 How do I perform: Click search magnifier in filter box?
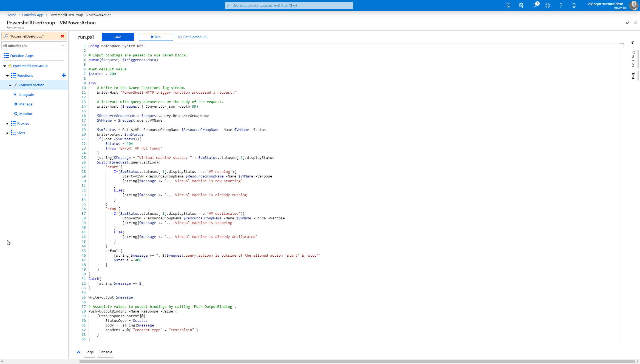(6, 36)
